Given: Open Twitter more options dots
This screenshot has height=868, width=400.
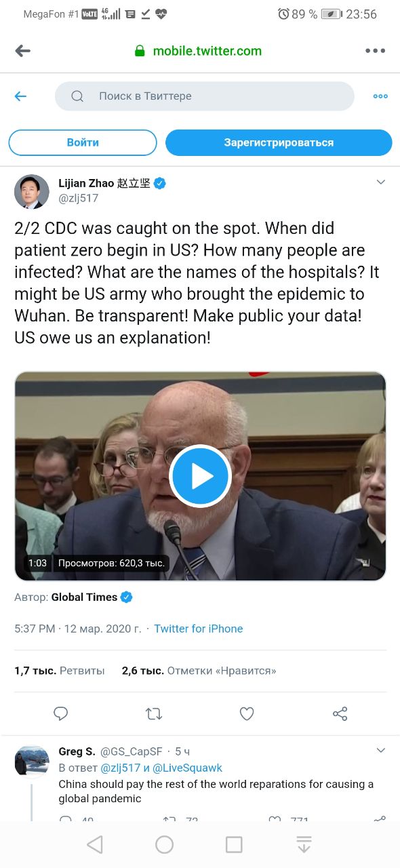Looking at the screenshot, I should coord(380,96).
